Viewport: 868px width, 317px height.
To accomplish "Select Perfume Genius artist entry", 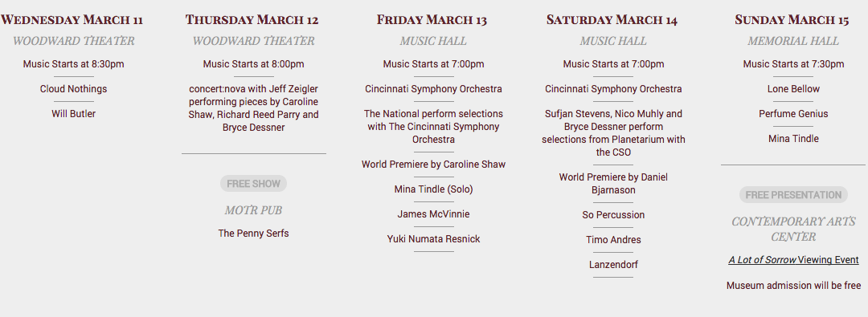I will 793,114.
